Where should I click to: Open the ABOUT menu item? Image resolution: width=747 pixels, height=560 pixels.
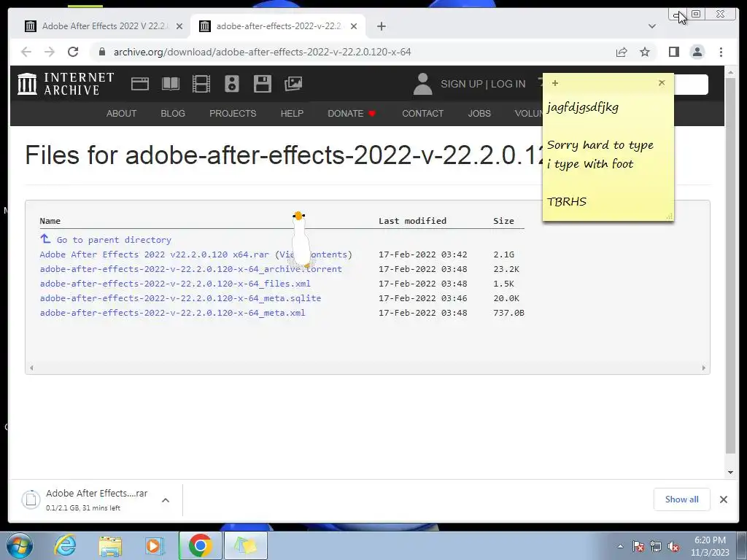point(122,113)
